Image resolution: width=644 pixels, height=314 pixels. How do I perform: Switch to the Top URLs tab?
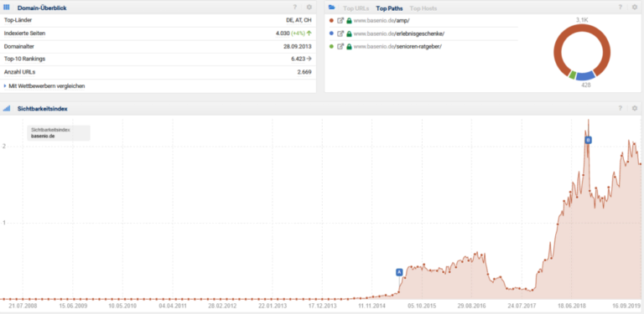356,8
